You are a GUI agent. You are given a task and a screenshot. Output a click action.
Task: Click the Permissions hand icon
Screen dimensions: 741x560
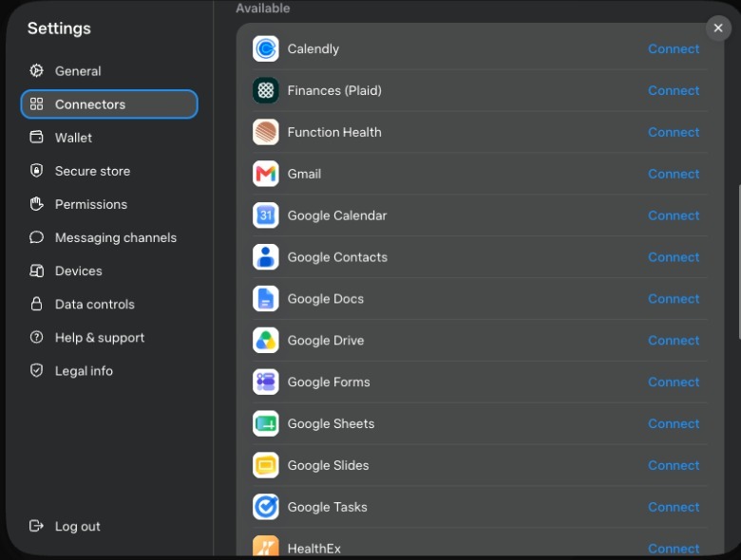(x=36, y=204)
